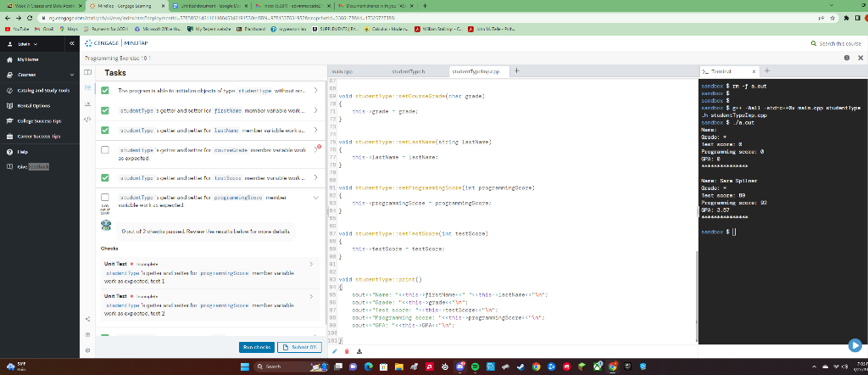868x375 pixels.
Task: Click the pencil rename icon below editor
Action: (x=336, y=350)
